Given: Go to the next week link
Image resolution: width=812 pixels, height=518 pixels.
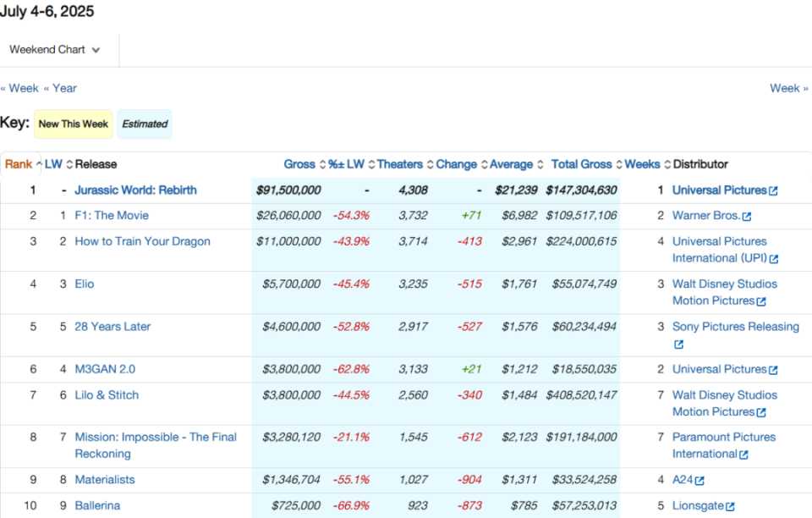Looking at the screenshot, I should coord(789,88).
